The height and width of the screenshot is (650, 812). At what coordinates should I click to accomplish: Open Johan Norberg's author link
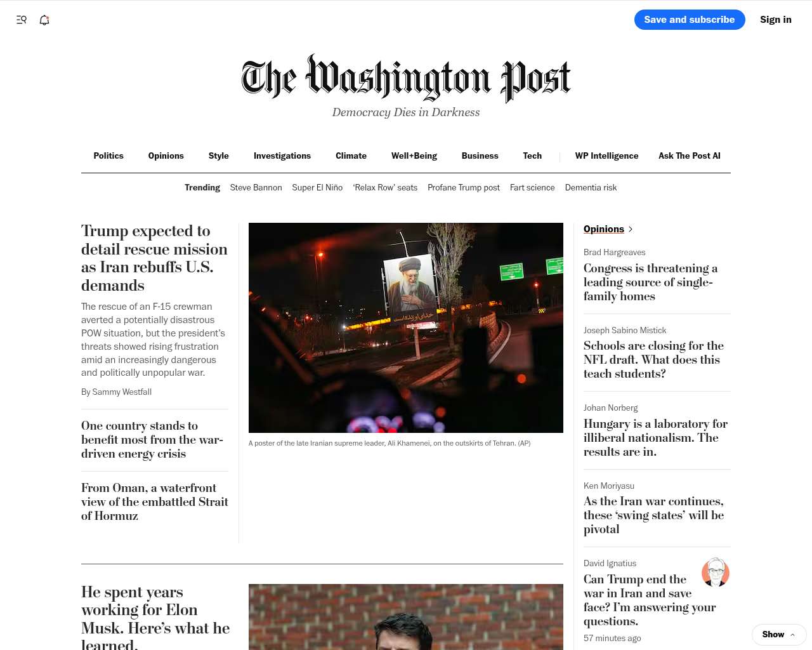coord(611,408)
